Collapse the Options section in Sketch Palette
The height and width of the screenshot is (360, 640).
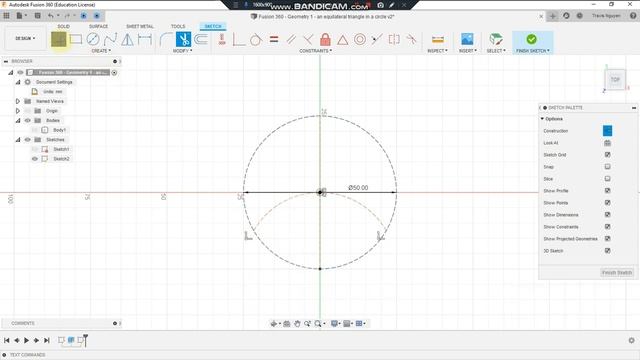542,119
